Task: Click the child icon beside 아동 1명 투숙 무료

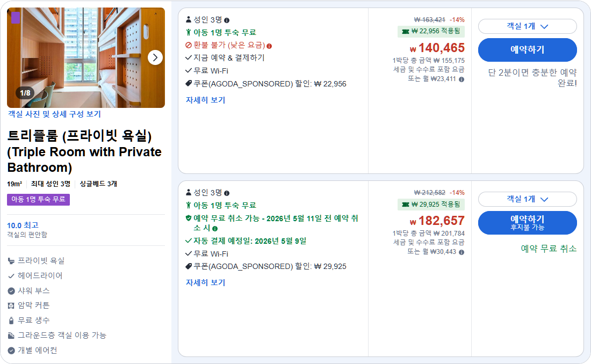Action: tap(189, 32)
